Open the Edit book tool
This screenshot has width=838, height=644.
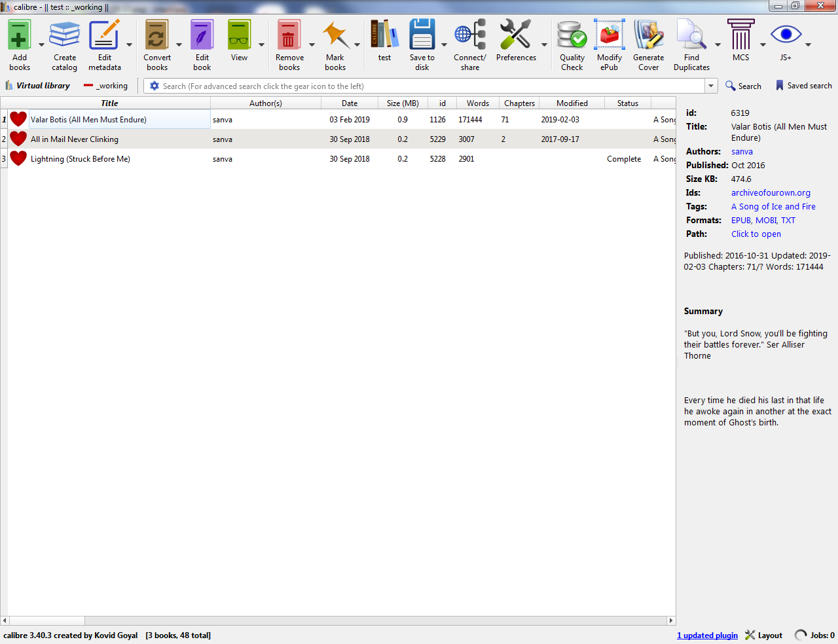(x=202, y=35)
